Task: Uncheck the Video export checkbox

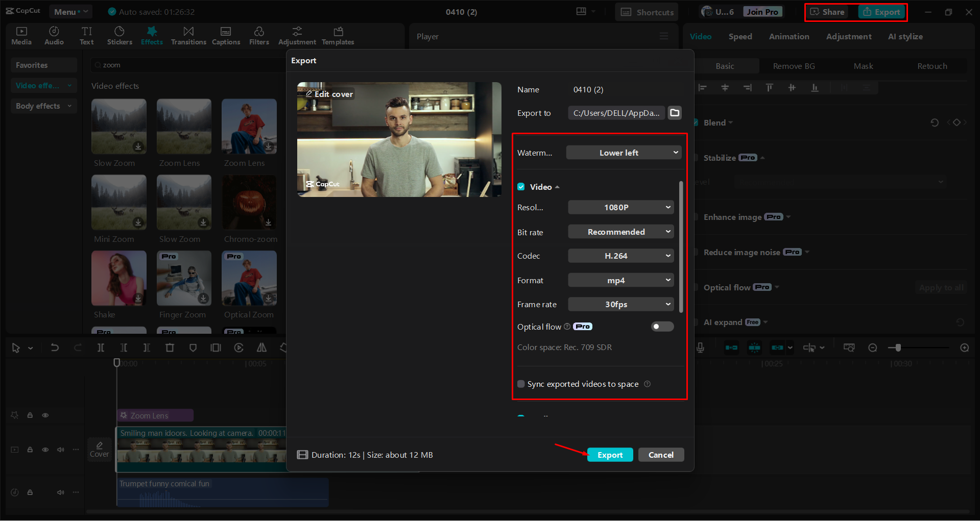Action: [521, 187]
